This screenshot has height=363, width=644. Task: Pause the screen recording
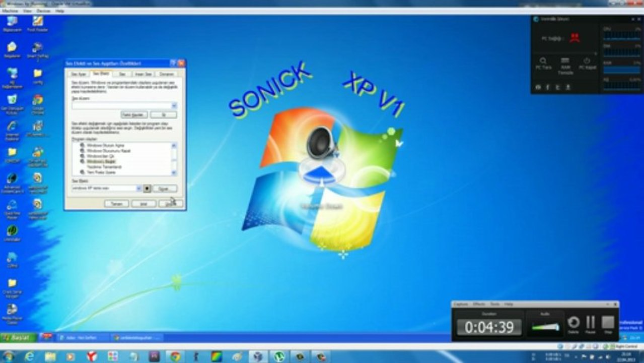pos(591,325)
